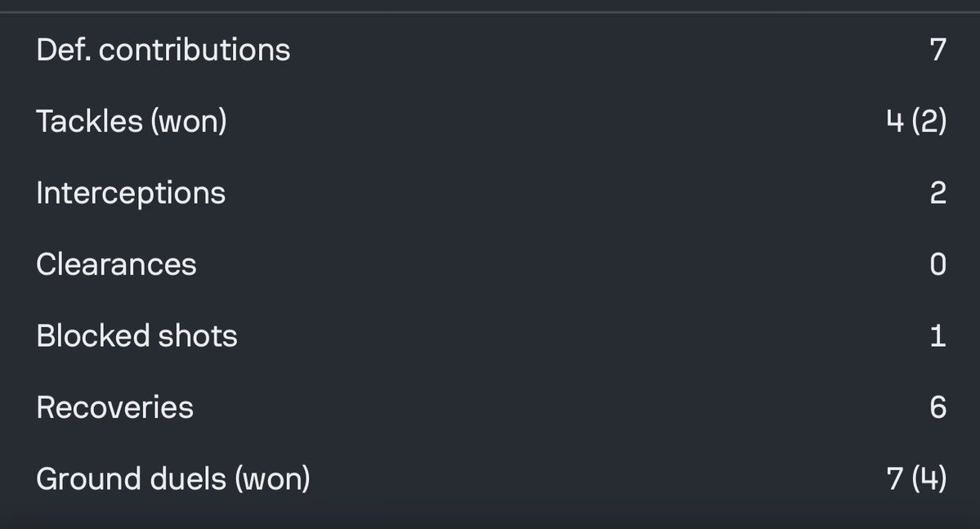
Task: Click "(won)" in the Ground duels row
Action: coord(272,479)
